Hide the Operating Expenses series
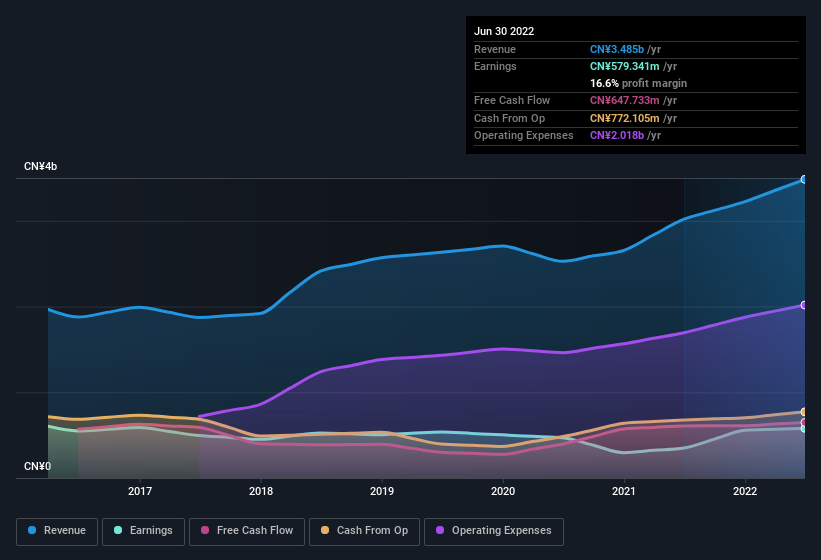The width and height of the screenshot is (821, 560). [492, 531]
